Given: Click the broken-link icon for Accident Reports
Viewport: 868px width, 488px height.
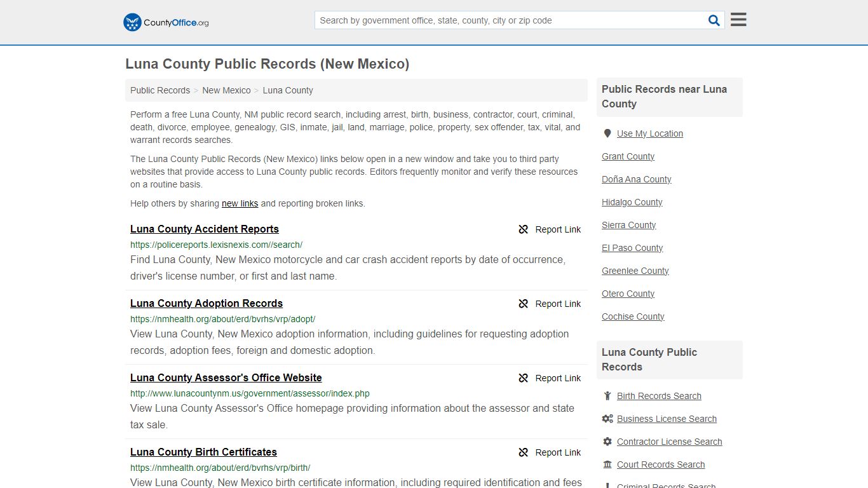Looking at the screenshot, I should click(x=524, y=229).
